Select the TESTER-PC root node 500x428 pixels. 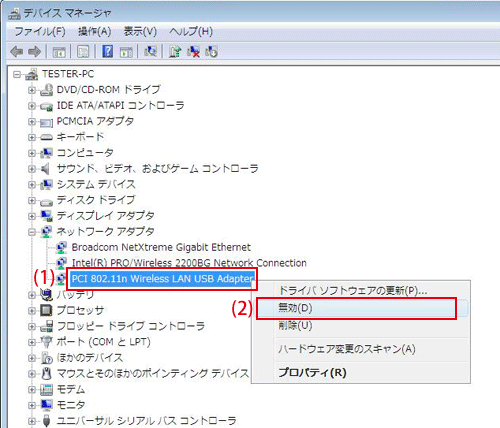68,74
